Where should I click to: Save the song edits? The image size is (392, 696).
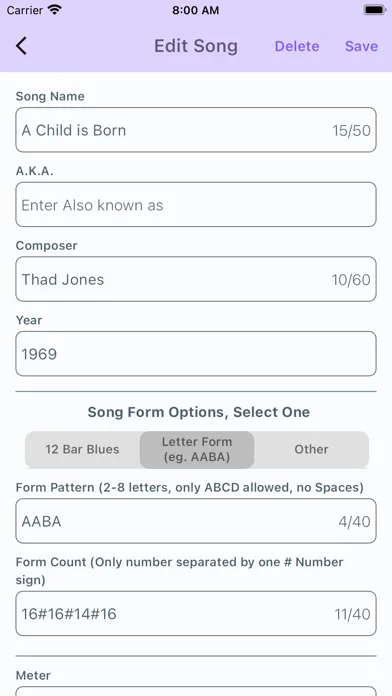(361, 46)
